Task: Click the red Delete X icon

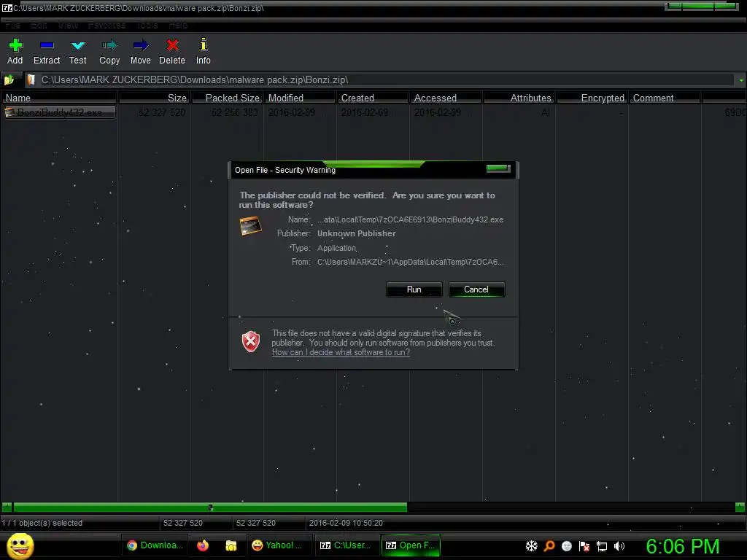Action: [x=172, y=45]
